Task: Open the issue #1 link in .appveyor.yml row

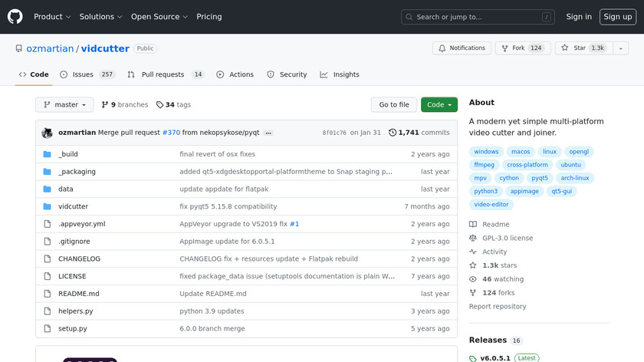Action: tap(294, 224)
